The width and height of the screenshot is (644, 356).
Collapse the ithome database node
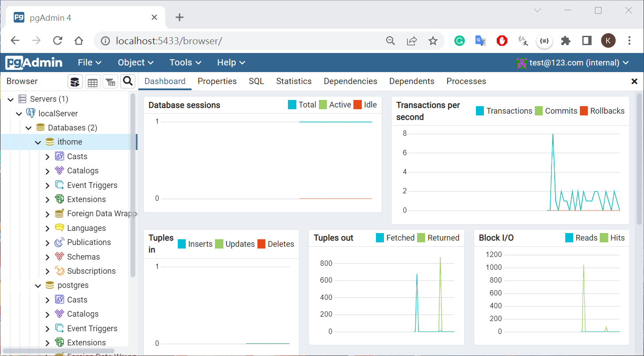tap(38, 142)
